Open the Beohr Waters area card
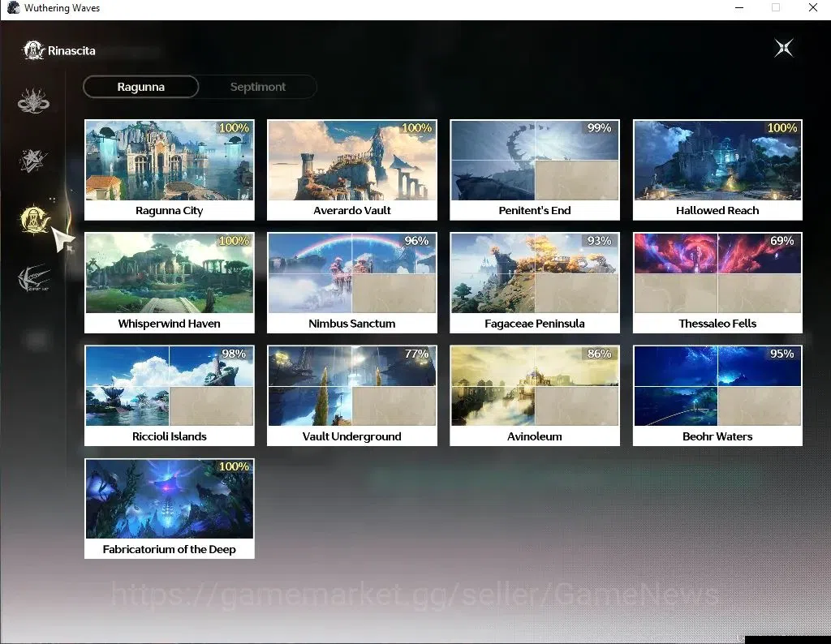The image size is (831, 644). [717, 396]
